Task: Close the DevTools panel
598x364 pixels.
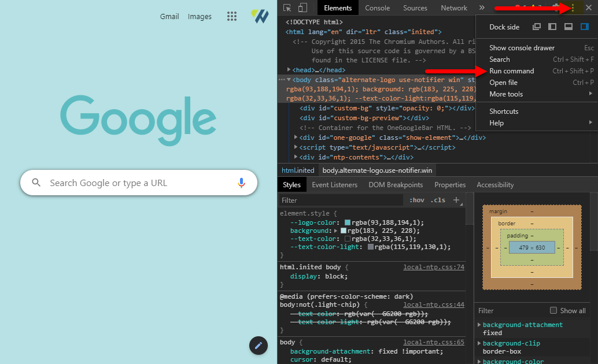Action: 589,8
